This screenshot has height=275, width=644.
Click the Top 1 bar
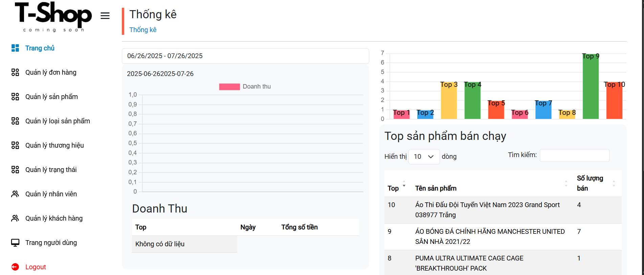[401, 114]
